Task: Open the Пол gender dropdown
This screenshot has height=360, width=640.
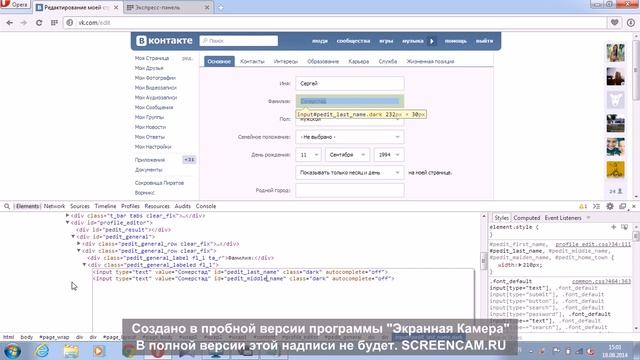Action: click(x=350, y=119)
